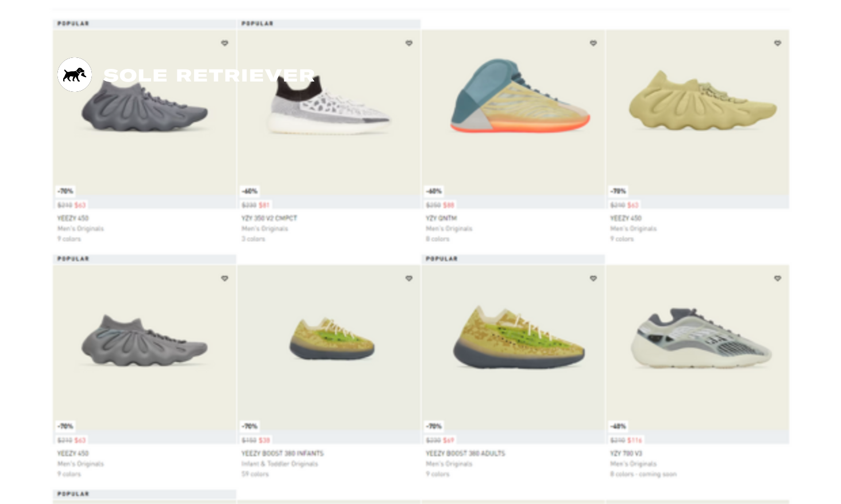Heart the gray YEEZY 450 beside 380 INFANTS
The image size is (841, 504).
pos(225,278)
